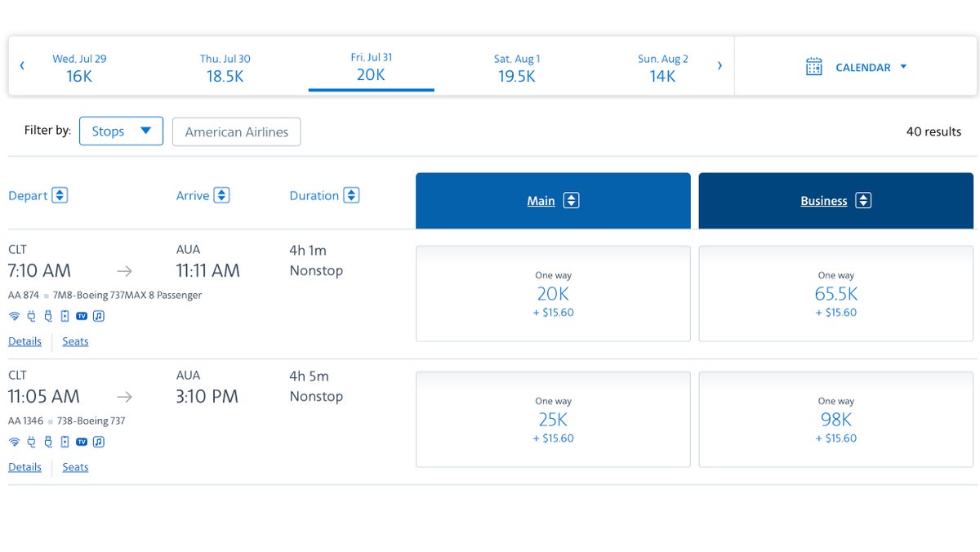The image size is (980, 552).
Task: Switch to the Sat, Aug 1 date tab
Action: point(517,67)
